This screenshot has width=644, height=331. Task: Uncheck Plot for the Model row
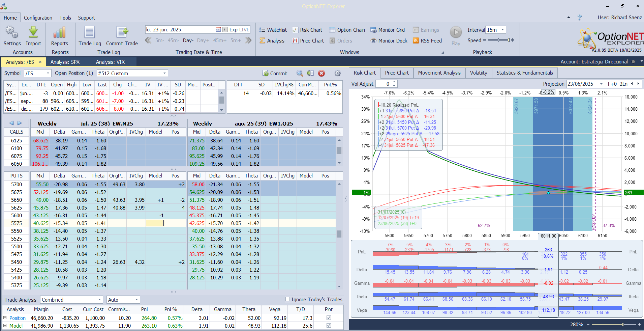[x=329, y=326]
